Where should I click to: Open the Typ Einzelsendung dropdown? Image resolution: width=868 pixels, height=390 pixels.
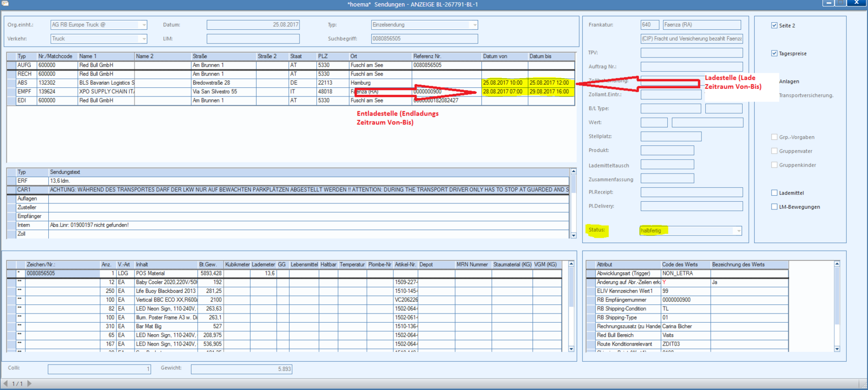[475, 25]
